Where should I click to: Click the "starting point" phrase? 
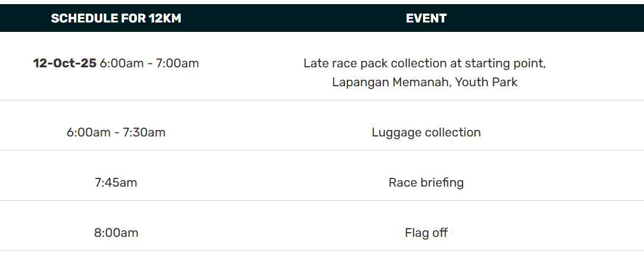(505, 63)
